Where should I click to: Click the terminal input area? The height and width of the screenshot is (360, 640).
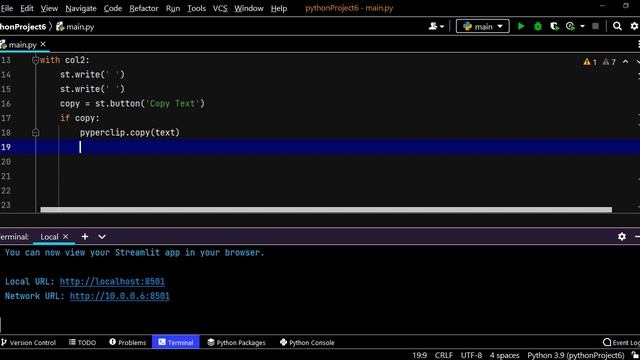click(x=320, y=324)
